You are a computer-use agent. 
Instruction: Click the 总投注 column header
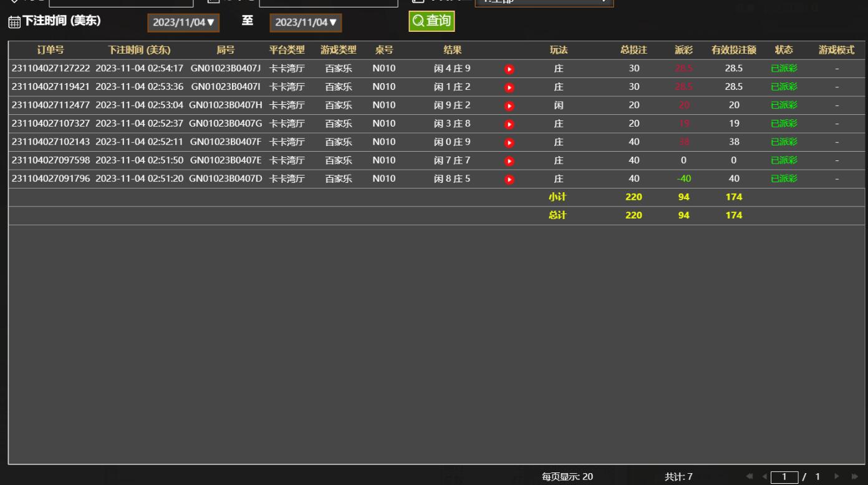click(634, 51)
